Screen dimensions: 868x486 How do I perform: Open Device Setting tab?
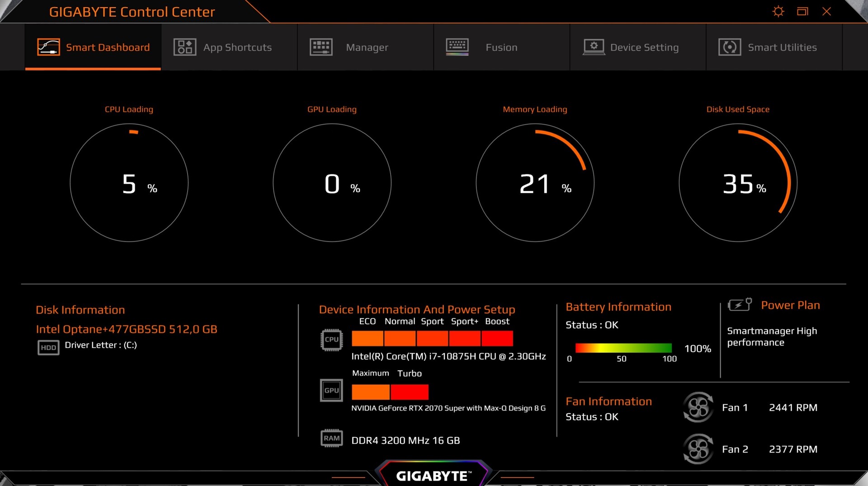coord(638,47)
